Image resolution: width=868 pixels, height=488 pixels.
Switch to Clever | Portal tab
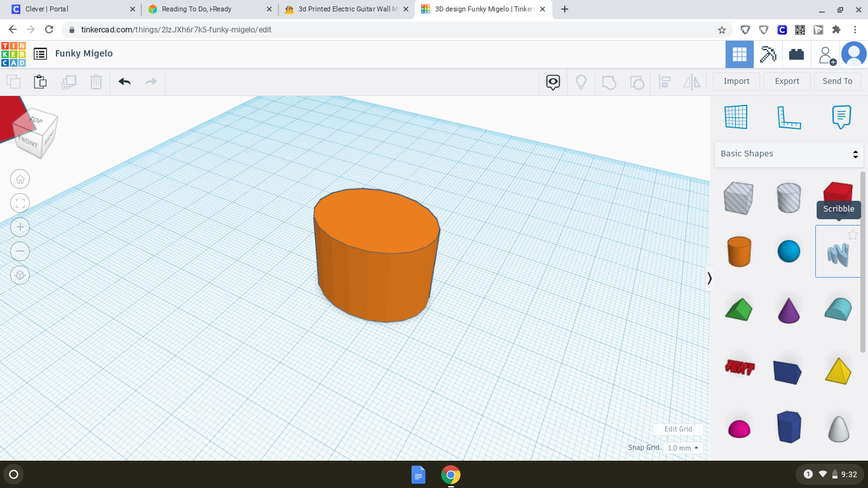click(x=72, y=10)
